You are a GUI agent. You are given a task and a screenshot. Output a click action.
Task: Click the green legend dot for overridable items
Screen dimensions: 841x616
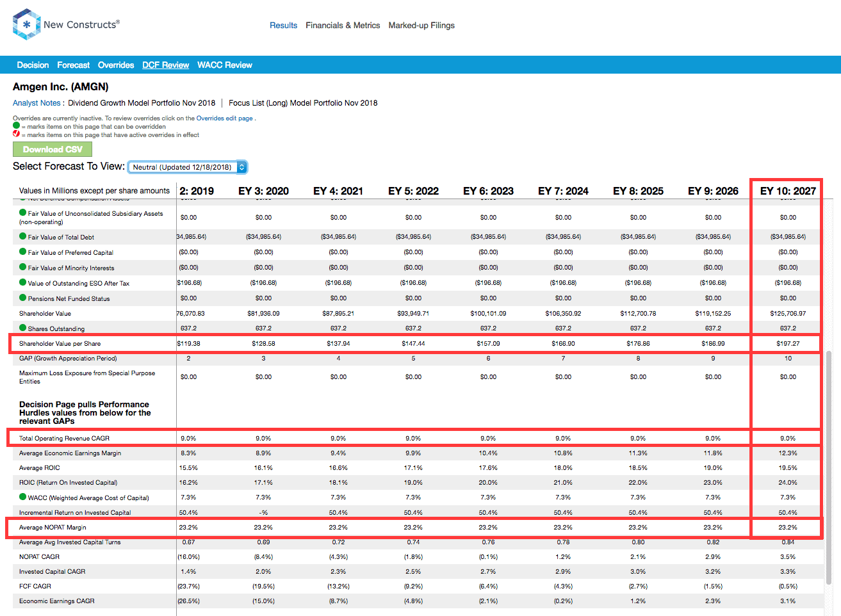(x=17, y=126)
